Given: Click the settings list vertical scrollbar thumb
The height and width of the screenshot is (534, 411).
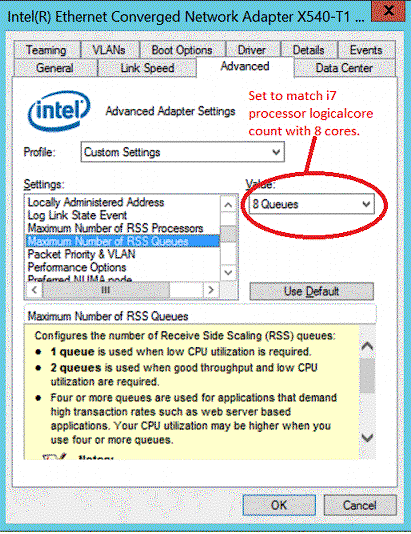Looking at the screenshot, I should (228, 234).
